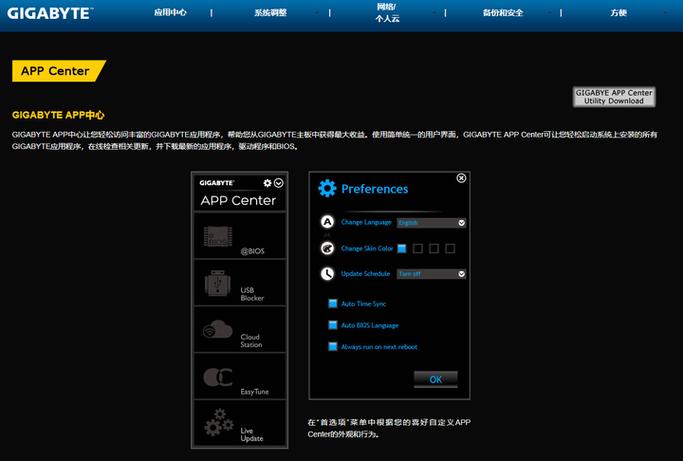Image resolution: width=683 pixels, height=461 pixels.
Task: Click GIGABYTE logo inside APP Center panel
Action: [x=216, y=183]
